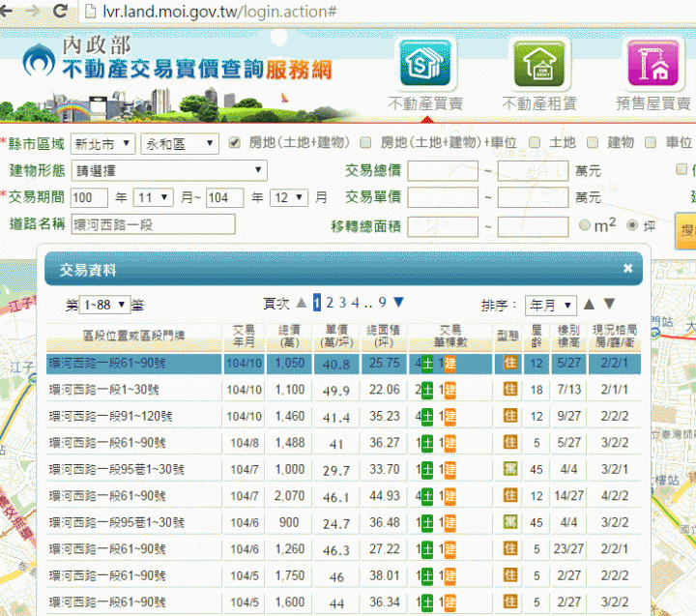Go to next page with down triangle

tap(398, 303)
